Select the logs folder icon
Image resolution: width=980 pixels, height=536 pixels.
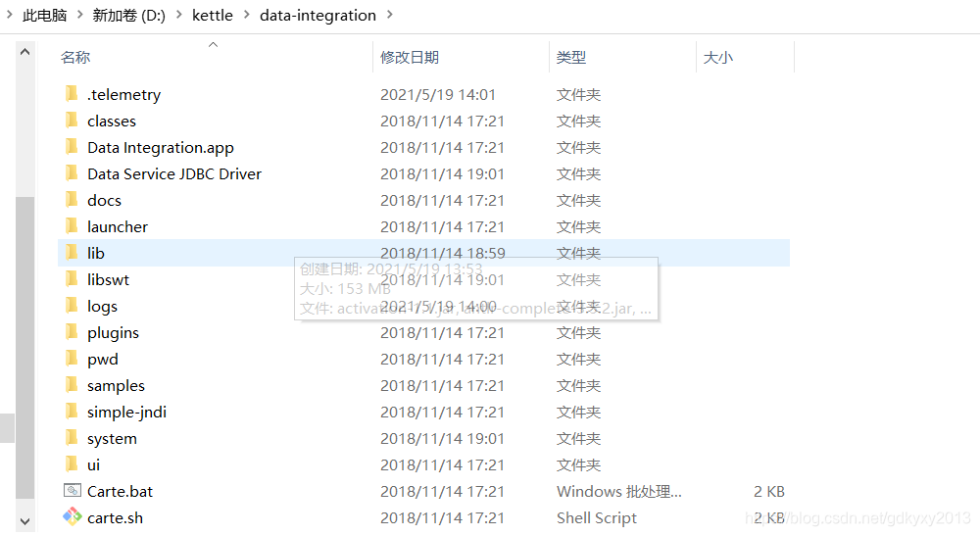(72, 306)
